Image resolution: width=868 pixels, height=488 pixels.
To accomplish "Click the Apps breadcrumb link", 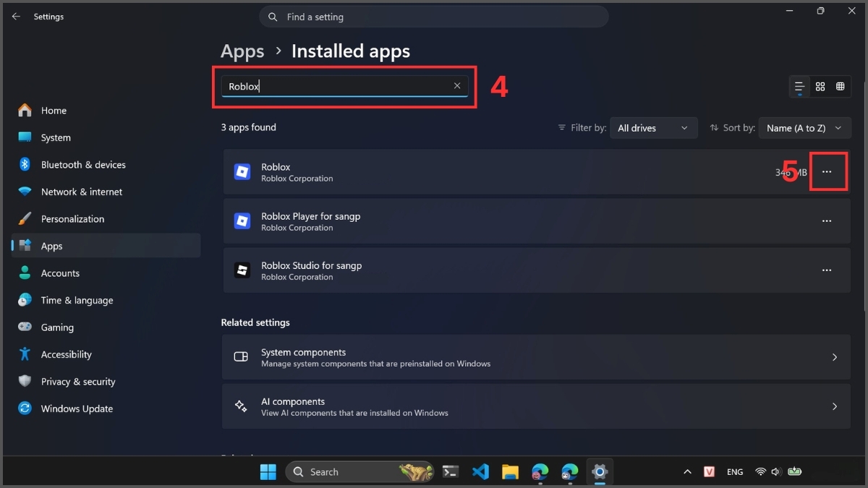I will (x=242, y=51).
